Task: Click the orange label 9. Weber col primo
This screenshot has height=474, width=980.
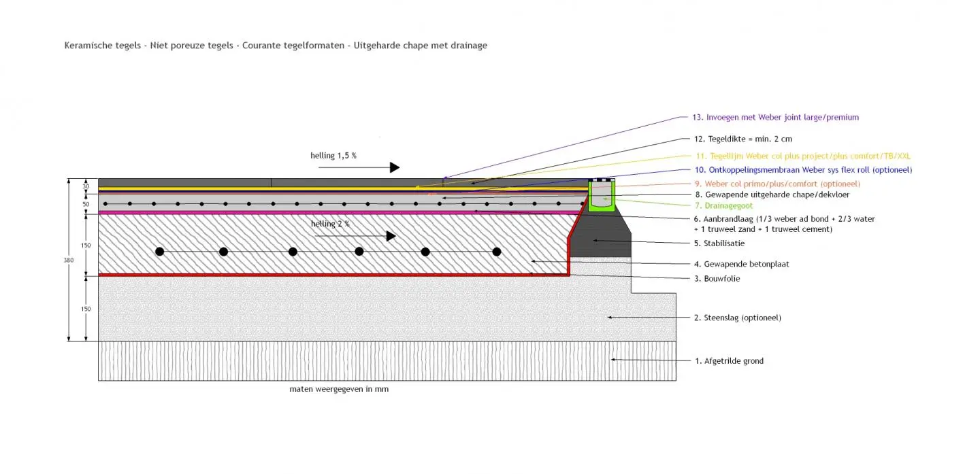Action: pyautogui.click(x=777, y=184)
